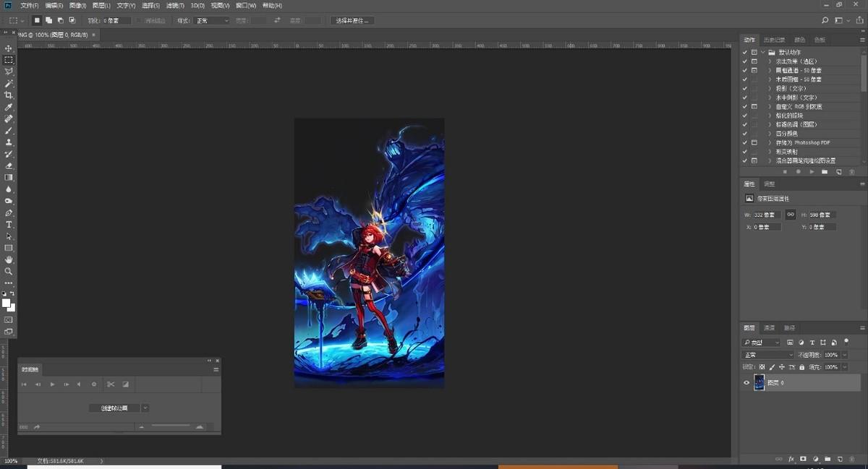
Task: Click the fx layer style icon
Action: pos(791,459)
